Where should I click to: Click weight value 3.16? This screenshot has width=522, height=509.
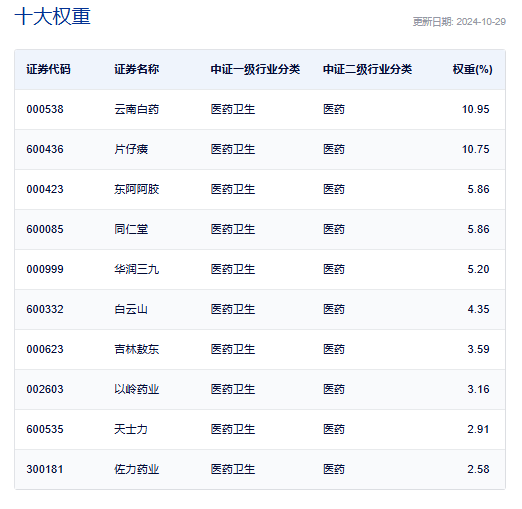tap(478, 389)
